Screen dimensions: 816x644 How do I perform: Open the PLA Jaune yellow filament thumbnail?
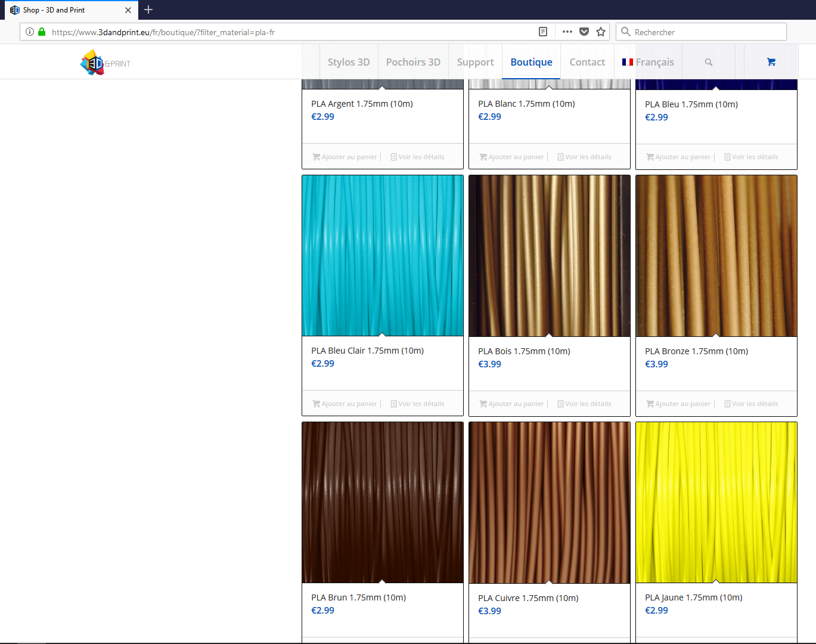716,502
